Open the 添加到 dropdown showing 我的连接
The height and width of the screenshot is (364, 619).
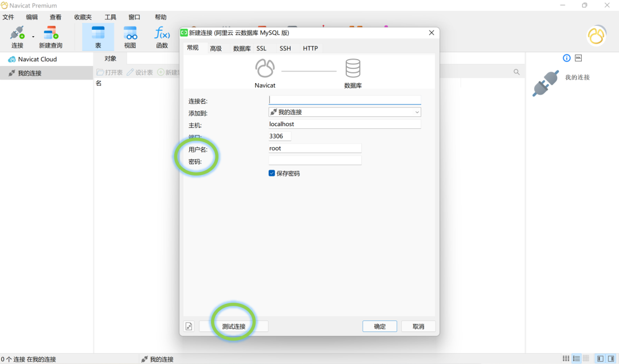[x=344, y=112]
